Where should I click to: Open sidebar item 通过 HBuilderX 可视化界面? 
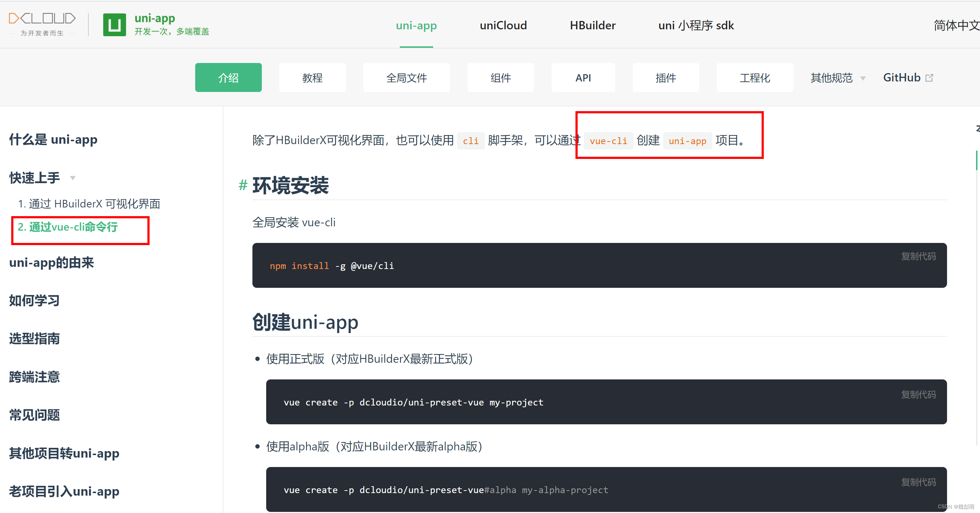pos(89,204)
